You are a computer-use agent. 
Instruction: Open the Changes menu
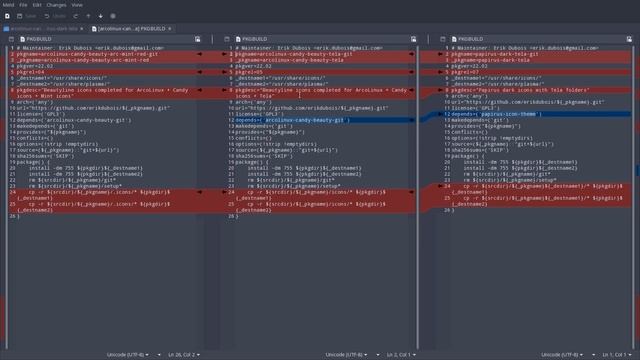[56, 5]
